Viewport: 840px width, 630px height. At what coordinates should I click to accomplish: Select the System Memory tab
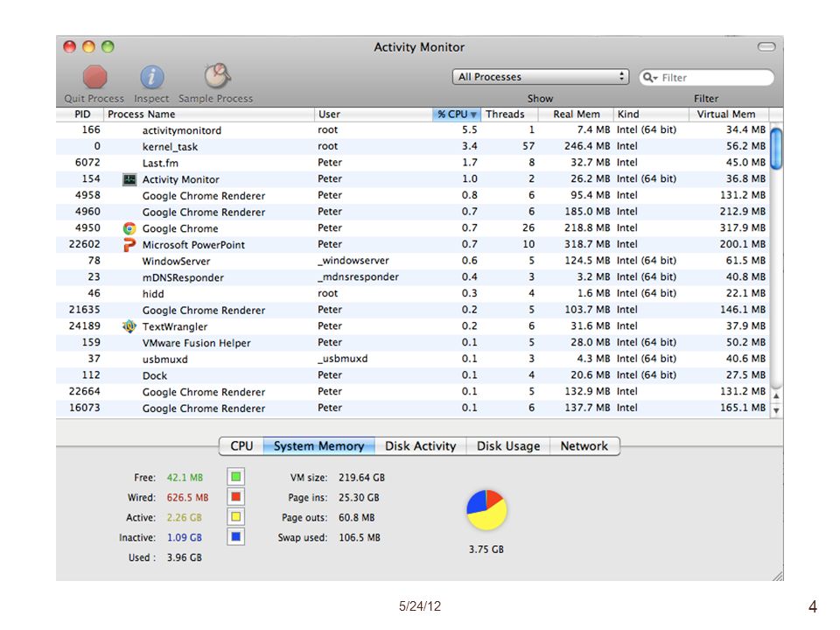click(318, 446)
